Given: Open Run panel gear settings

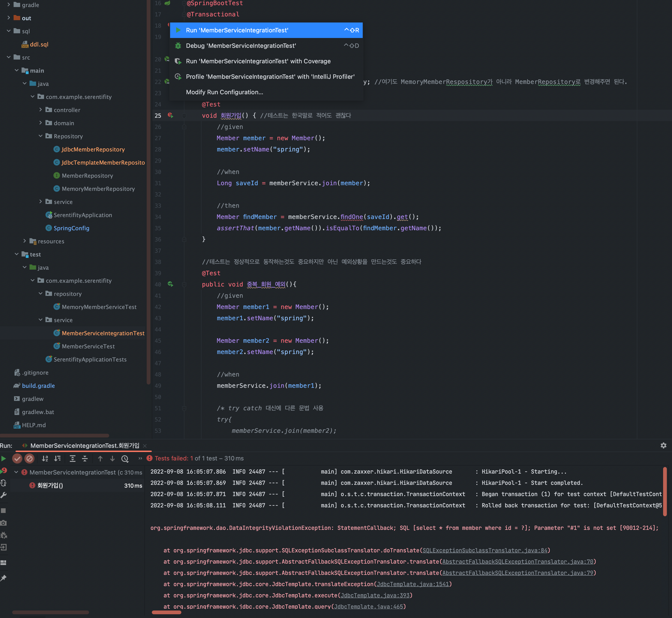Looking at the screenshot, I should click(663, 445).
